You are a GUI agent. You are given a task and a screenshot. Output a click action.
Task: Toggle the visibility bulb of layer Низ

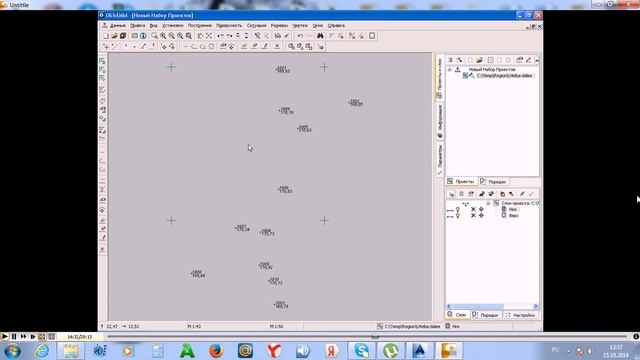[458, 209]
